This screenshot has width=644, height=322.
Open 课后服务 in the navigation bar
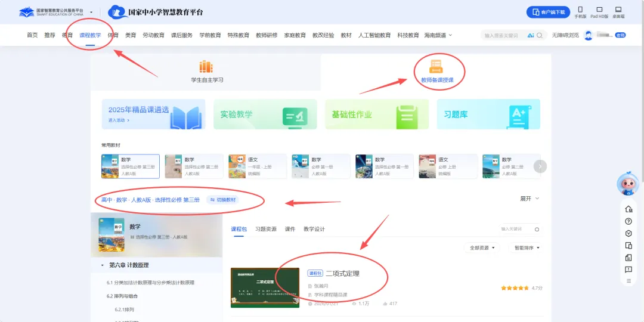[x=182, y=35]
